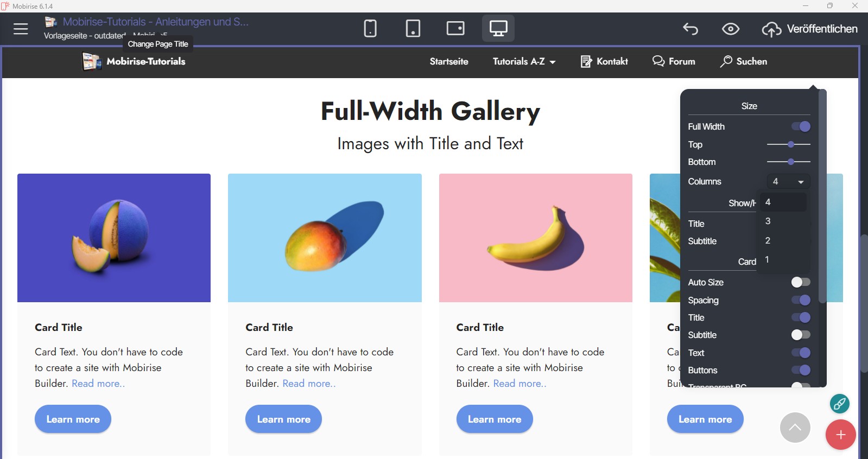Go to the Startseite menu item
The height and width of the screenshot is (459, 868).
tap(449, 61)
